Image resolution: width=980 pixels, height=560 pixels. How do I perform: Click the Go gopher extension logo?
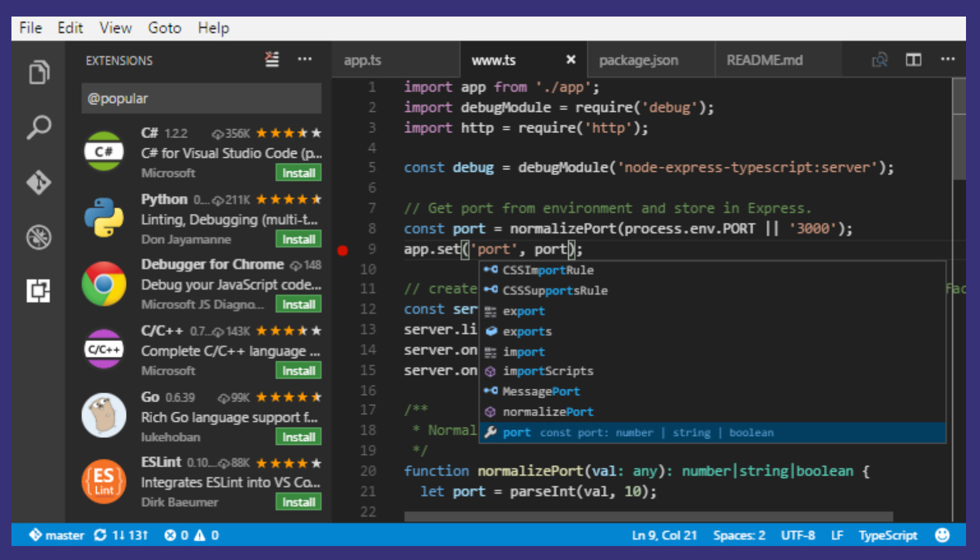click(104, 415)
